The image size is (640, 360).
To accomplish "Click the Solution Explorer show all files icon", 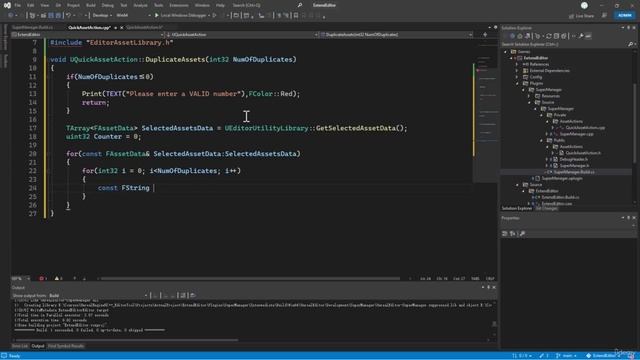I will [x=564, y=36].
